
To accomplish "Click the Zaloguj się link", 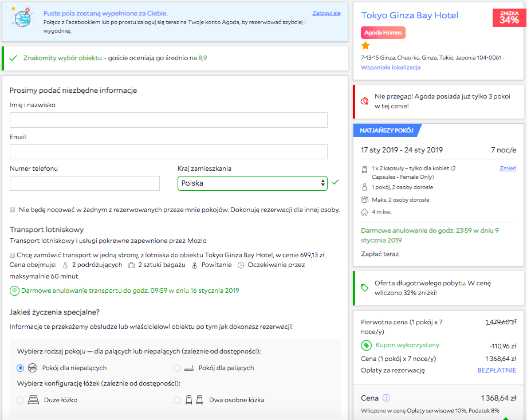I will coord(327,13).
